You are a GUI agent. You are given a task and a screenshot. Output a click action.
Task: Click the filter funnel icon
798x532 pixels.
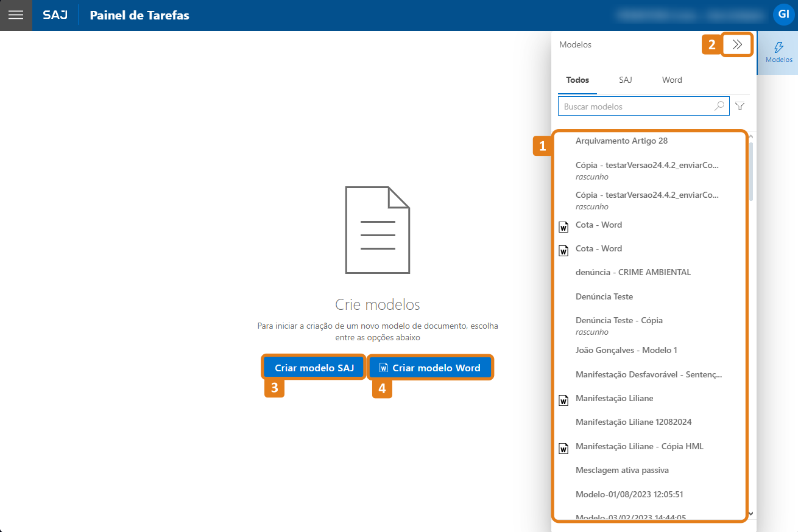pyautogui.click(x=740, y=107)
